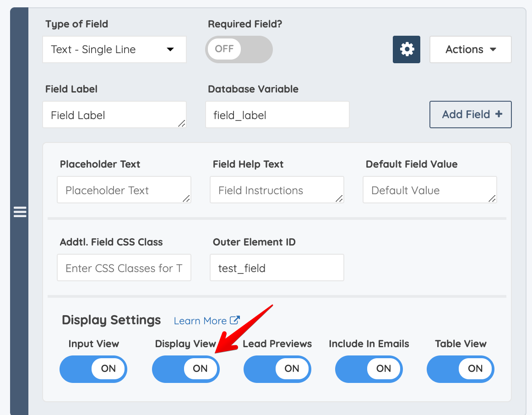This screenshot has width=532, height=415.
Task: Expand the Actions dropdown menu
Action: tap(470, 49)
